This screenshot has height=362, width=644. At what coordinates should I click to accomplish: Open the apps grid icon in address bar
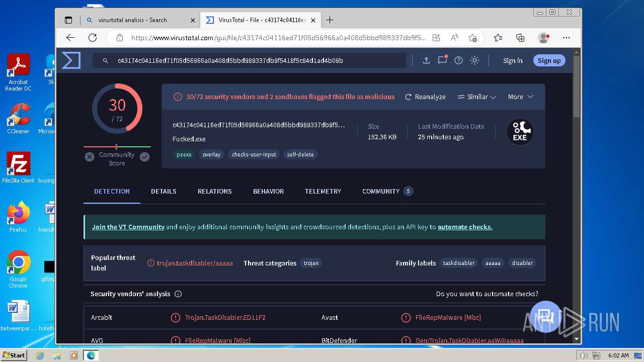(436, 38)
